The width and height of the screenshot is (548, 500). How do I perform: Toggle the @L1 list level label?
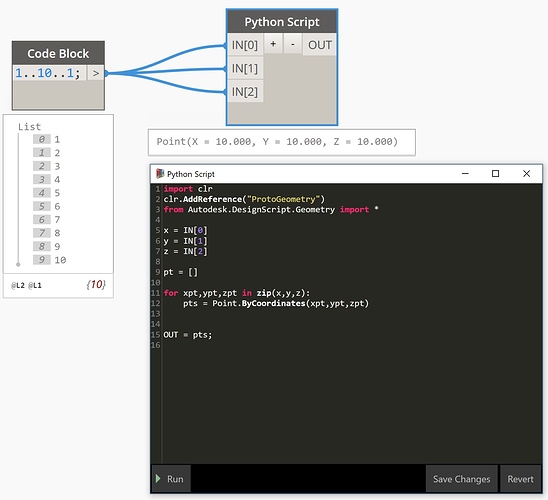(35, 285)
